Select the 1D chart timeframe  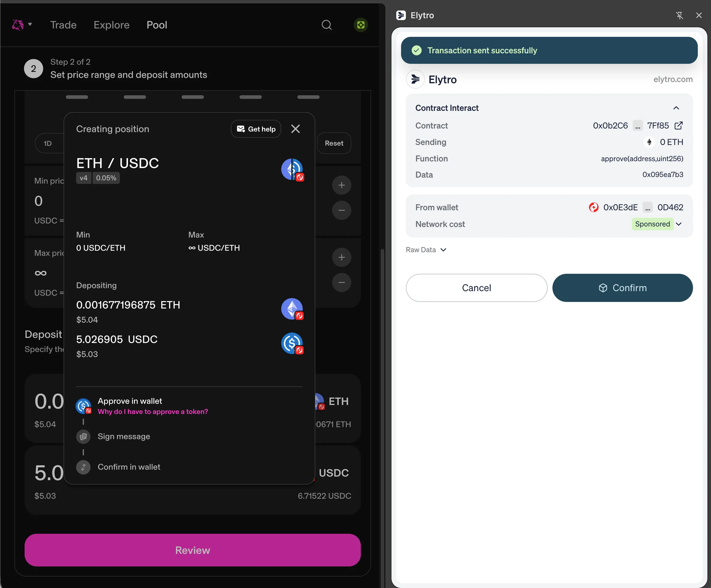(48, 143)
